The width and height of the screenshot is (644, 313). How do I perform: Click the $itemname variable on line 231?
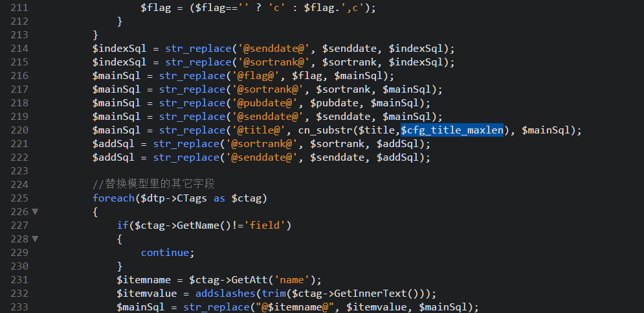(x=144, y=280)
